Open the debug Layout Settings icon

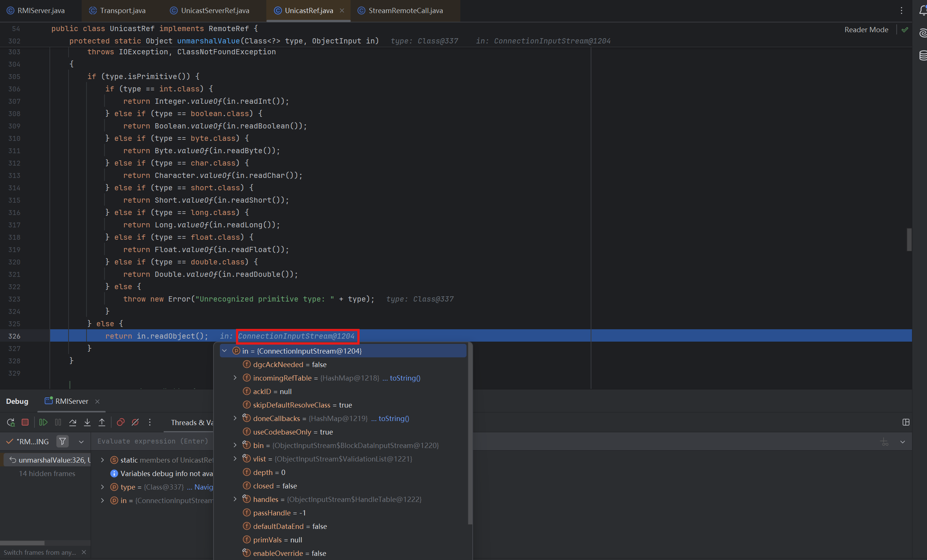click(x=906, y=422)
